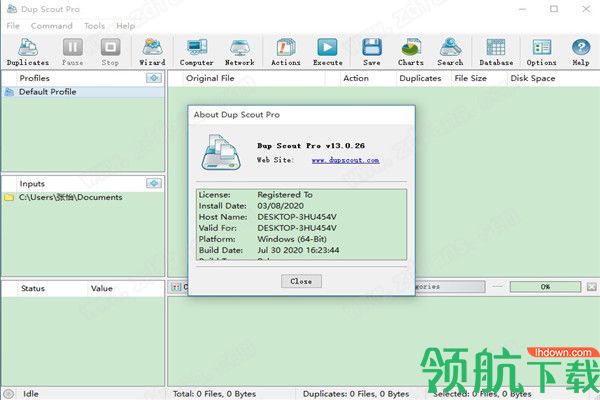600x400 pixels.
Task: Open the Options tool
Action: coord(541,52)
